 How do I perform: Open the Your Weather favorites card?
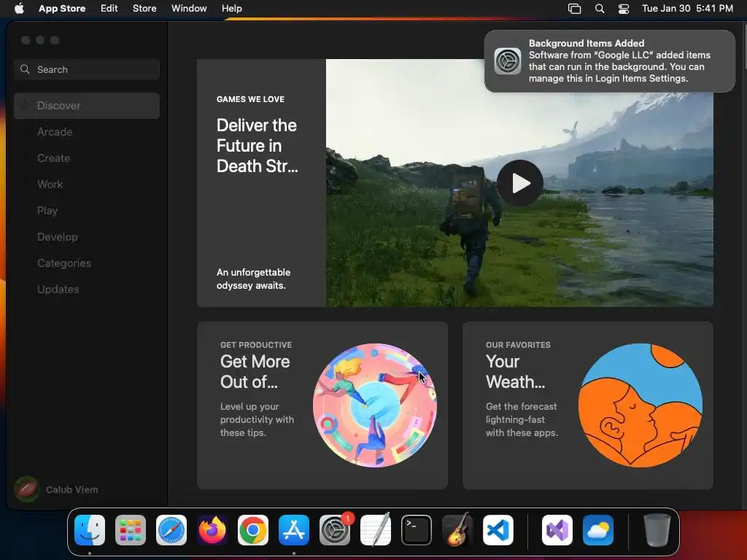pyautogui.click(x=588, y=405)
